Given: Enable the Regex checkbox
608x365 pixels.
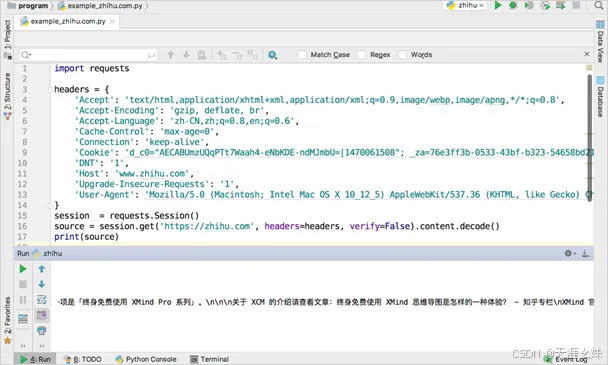Looking at the screenshot, I should click(x=361, y=55).
